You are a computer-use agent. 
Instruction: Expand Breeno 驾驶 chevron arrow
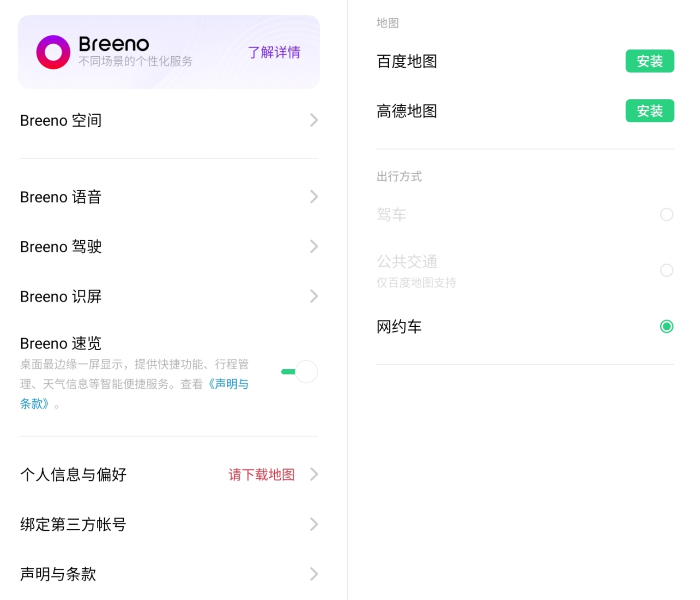[x=314, y=246]
